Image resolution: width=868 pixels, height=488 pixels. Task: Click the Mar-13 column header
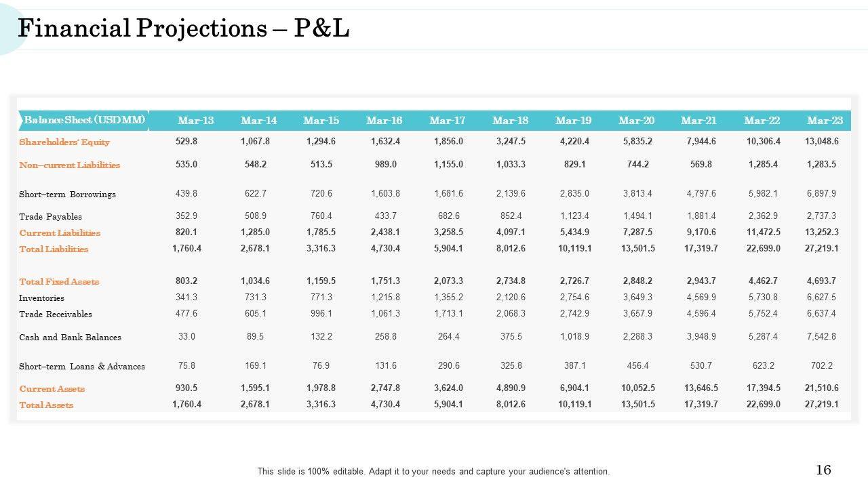tap(195, 121)
